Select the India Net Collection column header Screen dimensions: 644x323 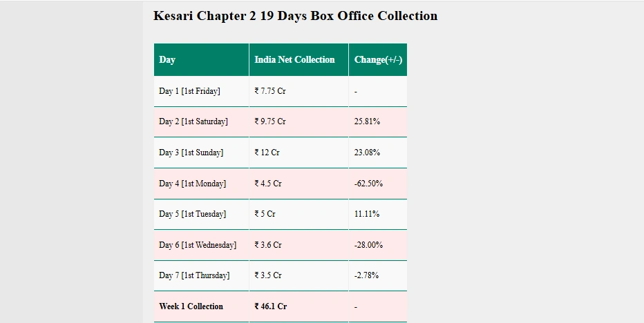coord(299,59)
